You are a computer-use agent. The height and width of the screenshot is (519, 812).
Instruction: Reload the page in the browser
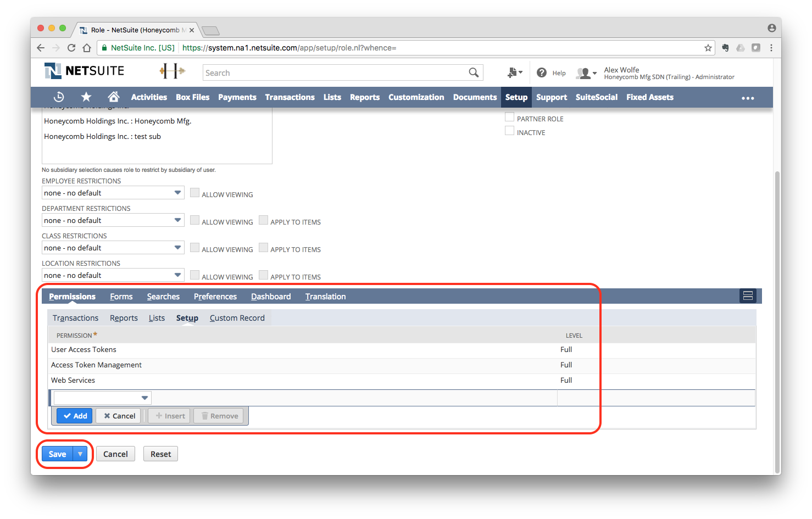coord(71,48)
